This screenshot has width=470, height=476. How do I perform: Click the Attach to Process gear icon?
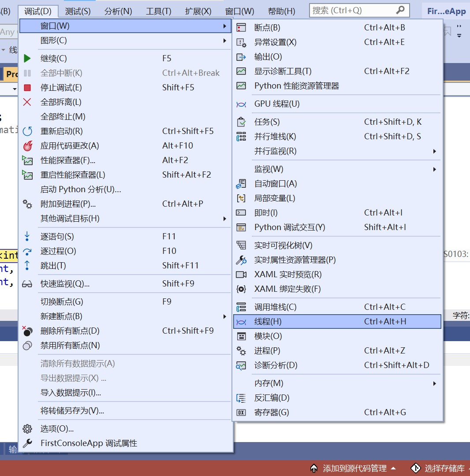(x=27, y=204)
